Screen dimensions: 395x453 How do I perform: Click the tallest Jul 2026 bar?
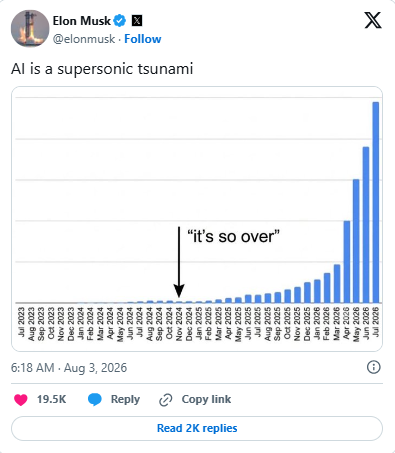pos(375,202)
